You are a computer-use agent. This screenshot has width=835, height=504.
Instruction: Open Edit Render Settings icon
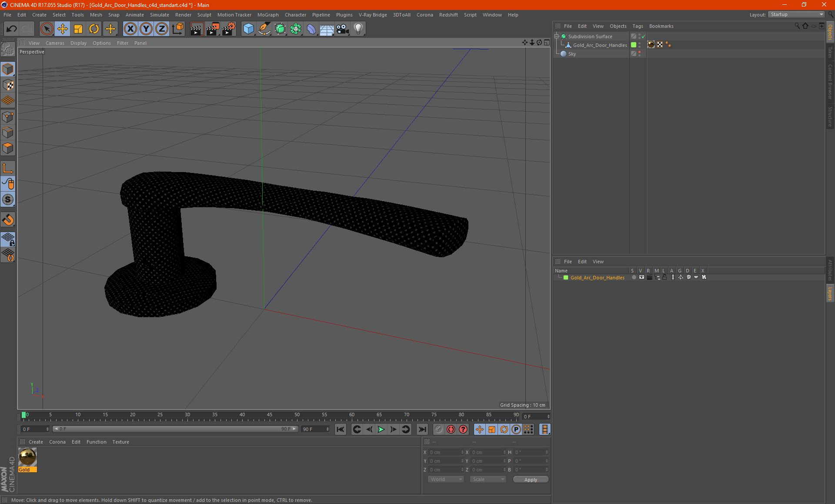[228, 29]
